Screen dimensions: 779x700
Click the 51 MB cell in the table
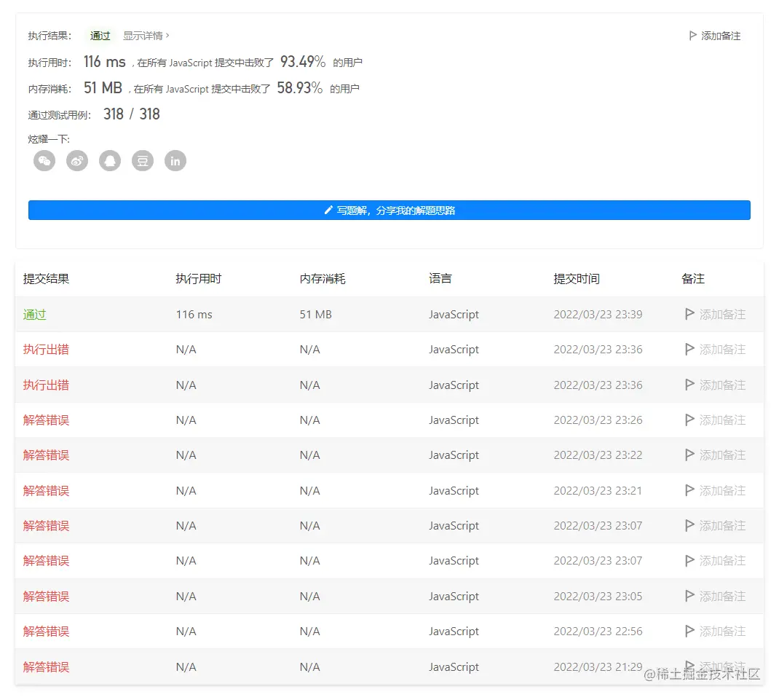[315, 314]
